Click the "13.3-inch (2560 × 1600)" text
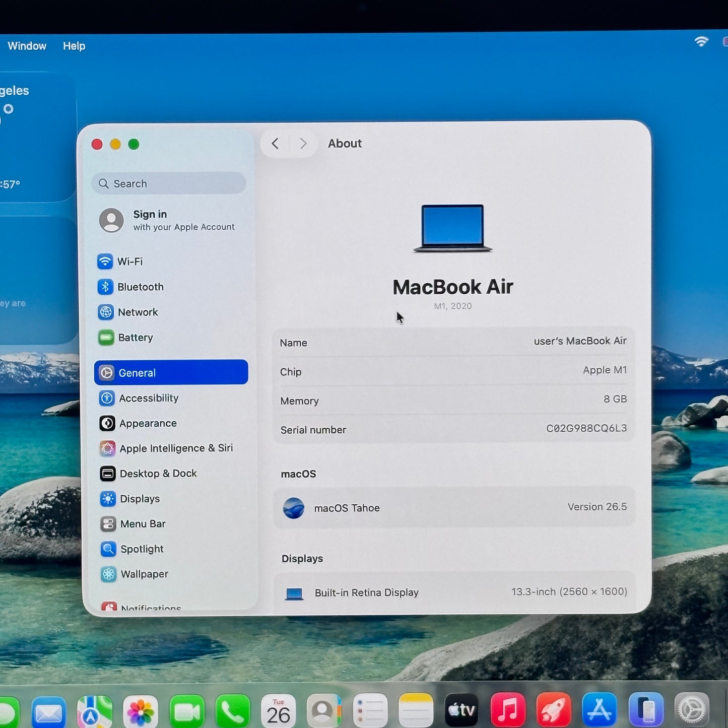This screenshot has width=728, height=728. pos(569,591)
